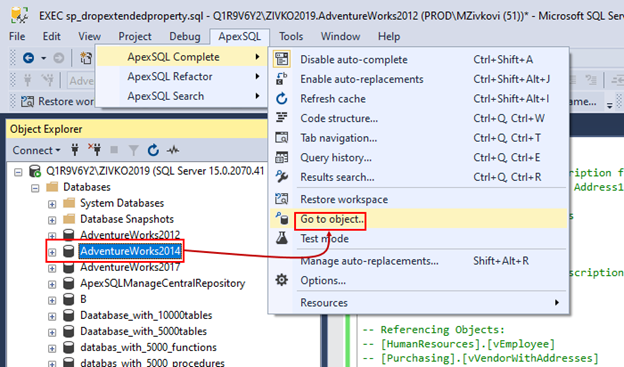Open the Debug menu
The image size is (624, 367).
coord(185,36)
